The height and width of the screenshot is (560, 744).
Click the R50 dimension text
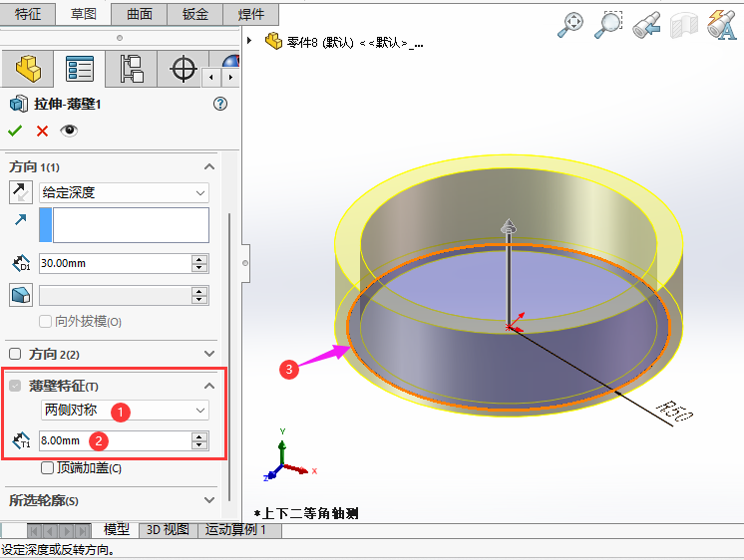tap(675, 412)
